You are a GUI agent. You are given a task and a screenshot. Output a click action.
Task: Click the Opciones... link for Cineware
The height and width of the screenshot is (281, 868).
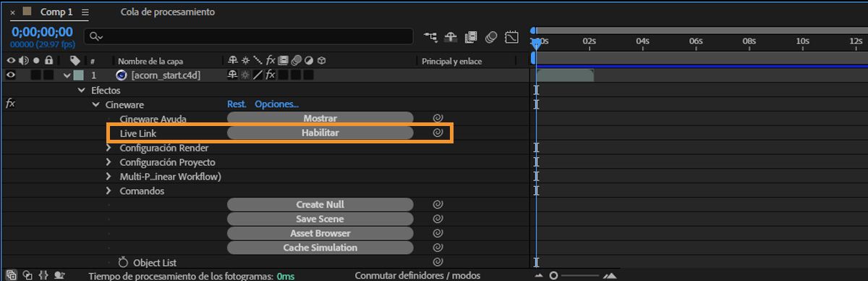pyautogui.click(x=276, y=104)
